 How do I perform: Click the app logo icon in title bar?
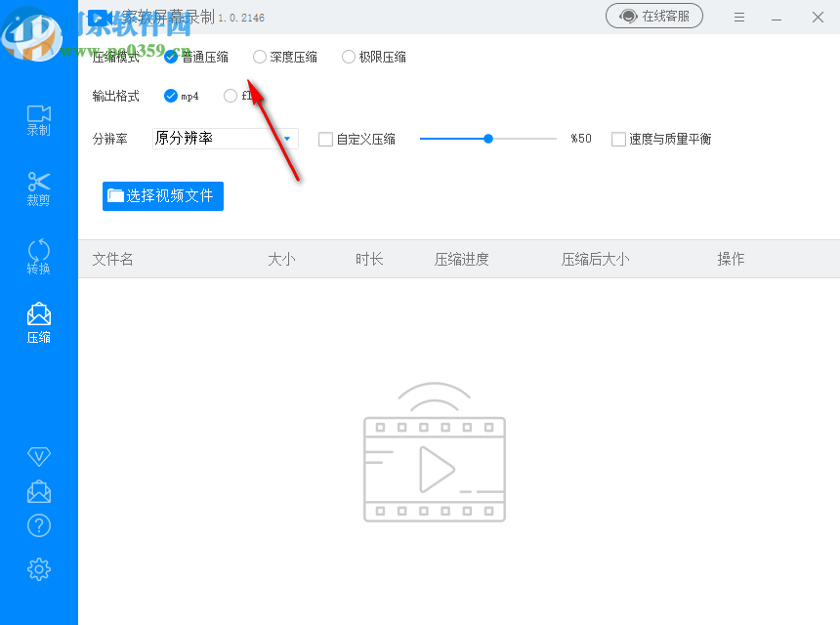tap(99, 18)
